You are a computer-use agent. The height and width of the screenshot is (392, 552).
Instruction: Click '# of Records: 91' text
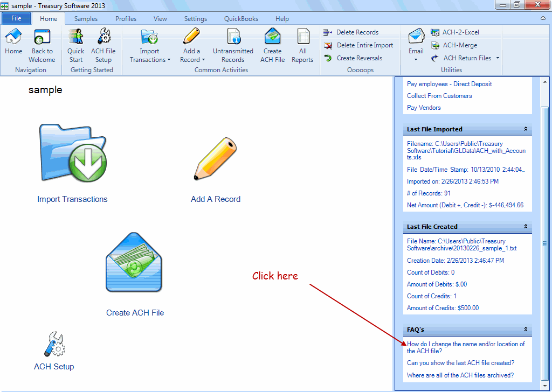429,193
